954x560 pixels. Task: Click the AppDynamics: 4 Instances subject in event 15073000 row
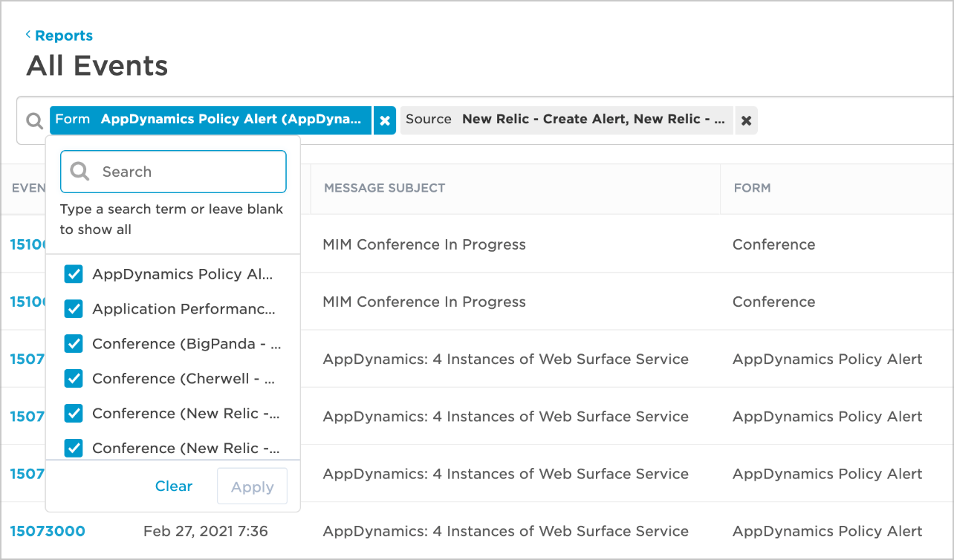(505, 531)
